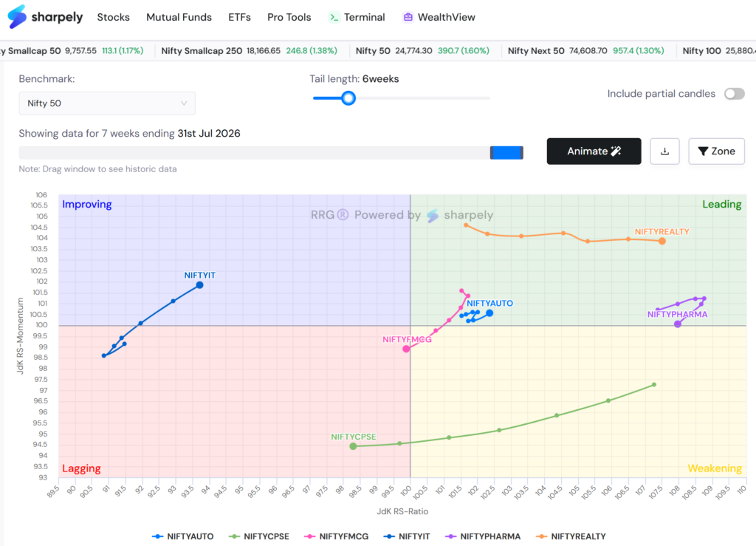This screenshot has height=546, width=756.
Task: Click the magic wand icon on Animate
Action: click(616, 151)
